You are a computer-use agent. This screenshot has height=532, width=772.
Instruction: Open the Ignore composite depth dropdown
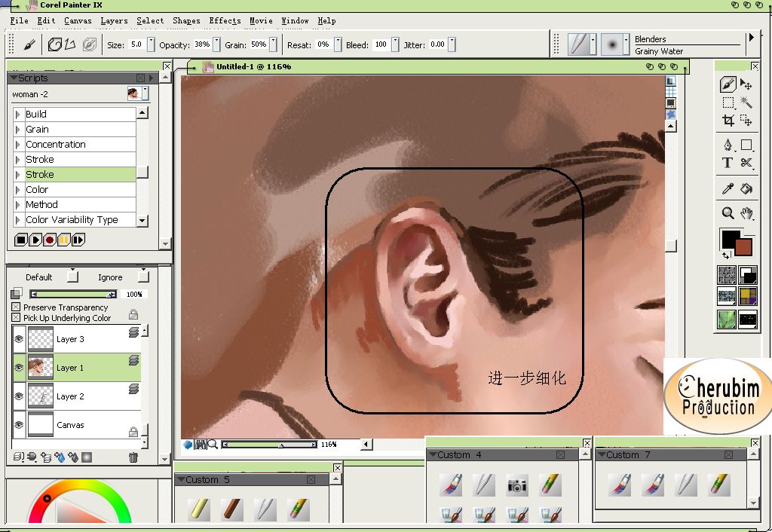tap(143, 277)
